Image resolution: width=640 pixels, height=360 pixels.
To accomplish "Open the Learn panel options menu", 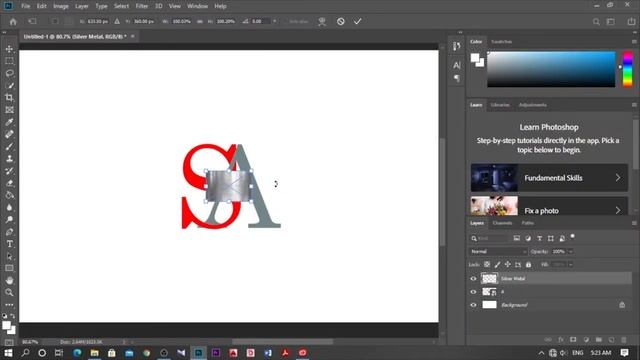I will [634, 105].
